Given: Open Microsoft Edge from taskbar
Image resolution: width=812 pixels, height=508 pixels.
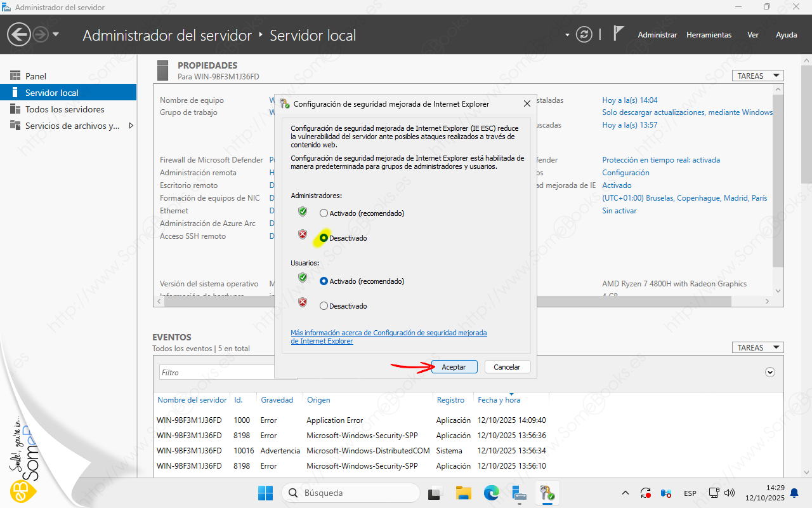Looking at the screenshot, I should click(492, 493).
